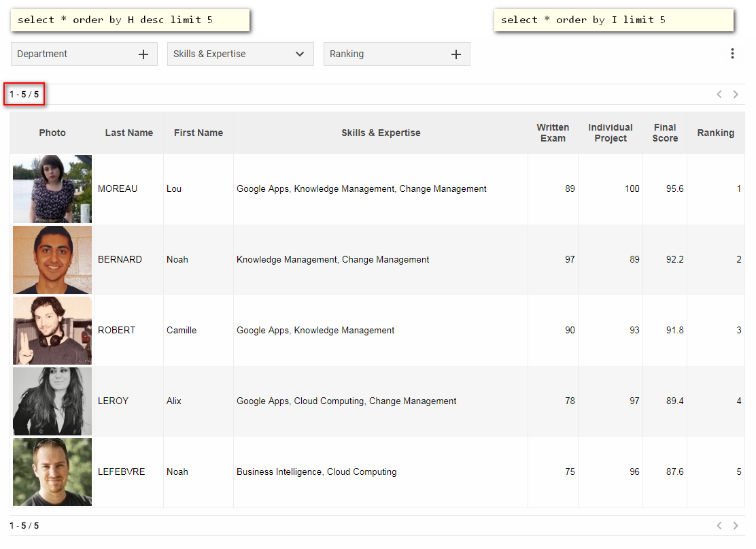Click the bottom next page arrow
This screenshot has width=756, height=549.
736,526
